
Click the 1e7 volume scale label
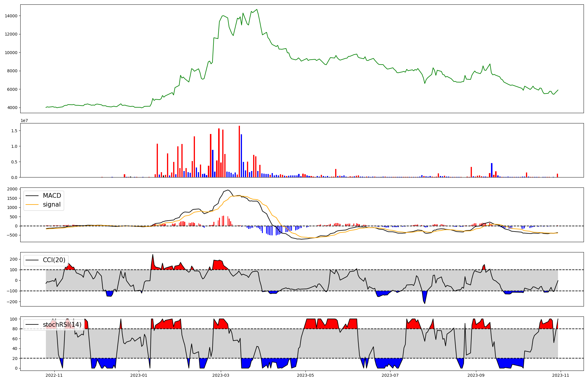click(24, 120)
